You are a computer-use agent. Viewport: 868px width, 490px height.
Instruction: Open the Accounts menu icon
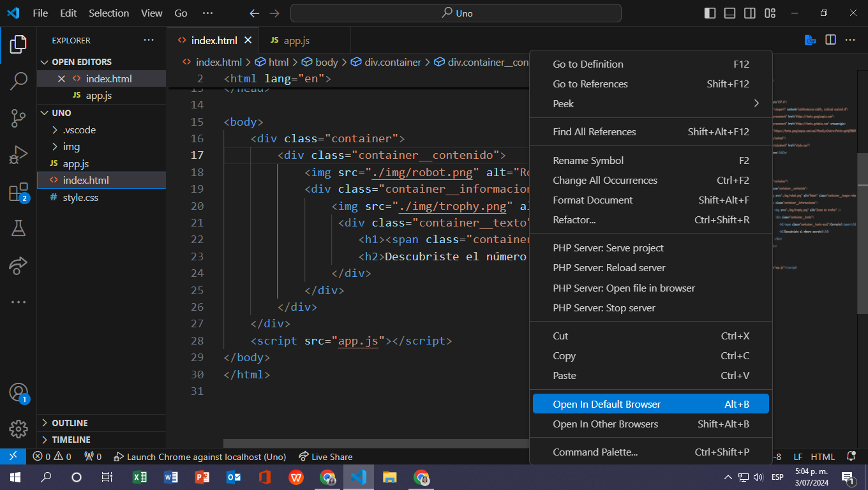pyautogui.click(x=19, y=393)
